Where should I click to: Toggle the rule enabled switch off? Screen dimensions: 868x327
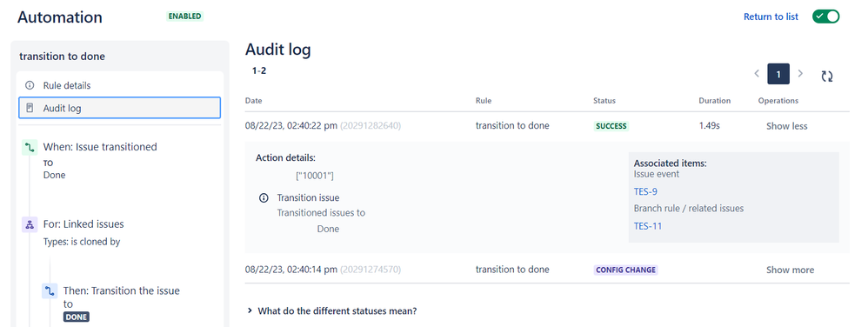tap(826, 17)
